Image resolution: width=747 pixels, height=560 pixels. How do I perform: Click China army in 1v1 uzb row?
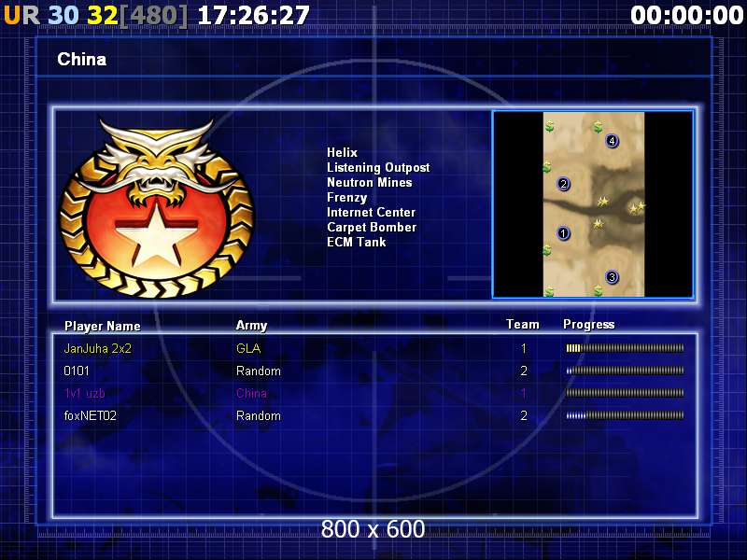[x=251, y=393]
